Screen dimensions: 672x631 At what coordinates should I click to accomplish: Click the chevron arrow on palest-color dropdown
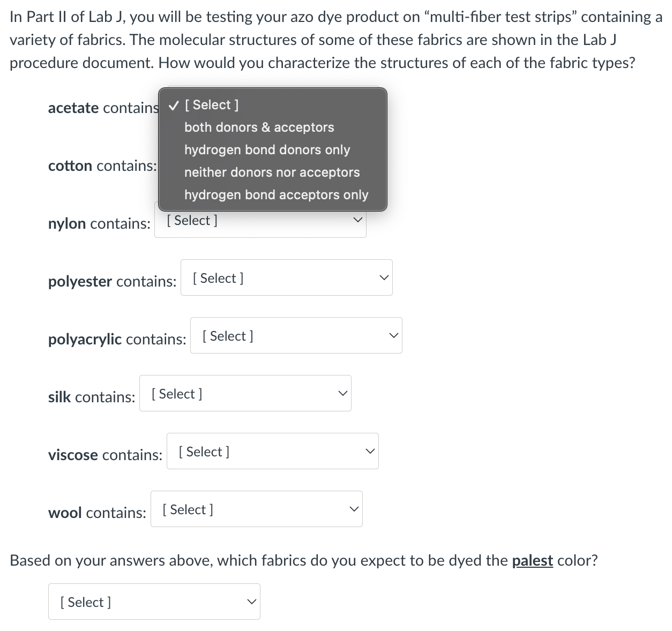(251, 602)
